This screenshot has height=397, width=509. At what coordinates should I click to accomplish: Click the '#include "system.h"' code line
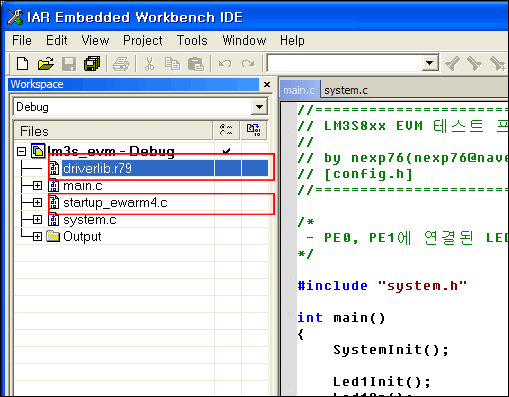point(382,286)
